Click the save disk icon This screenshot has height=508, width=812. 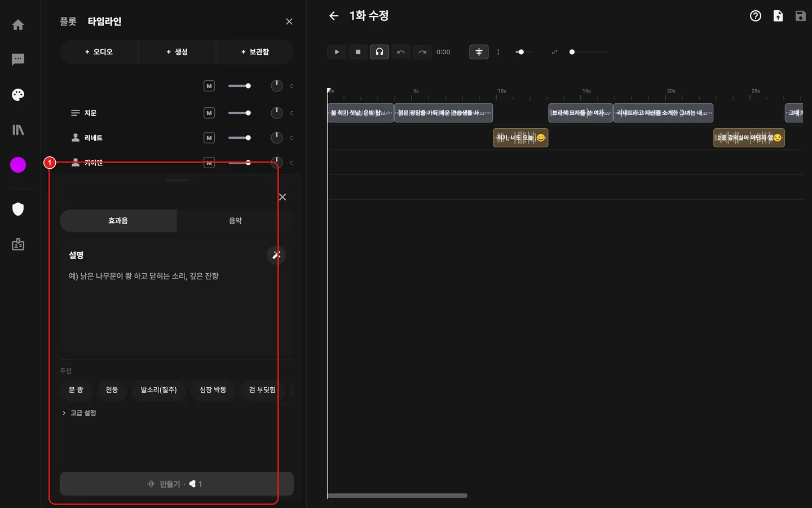[800, 16]
